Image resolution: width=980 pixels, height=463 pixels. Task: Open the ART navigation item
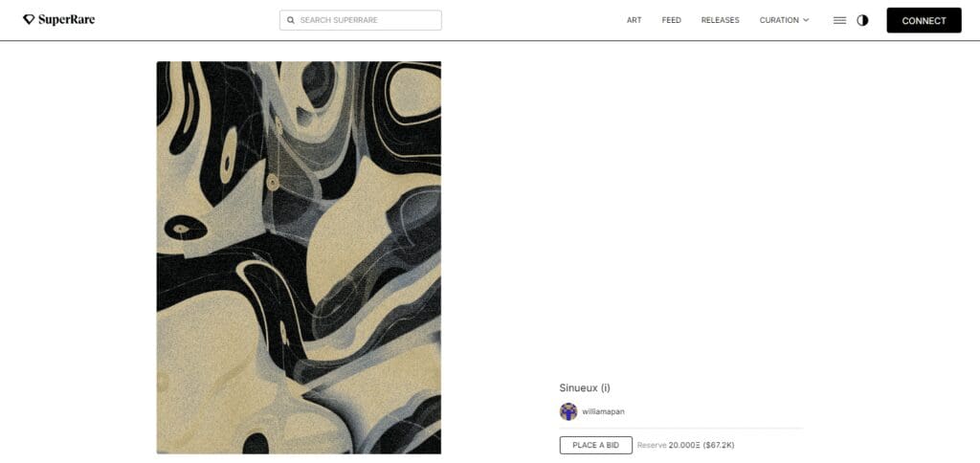pos(634,20)
